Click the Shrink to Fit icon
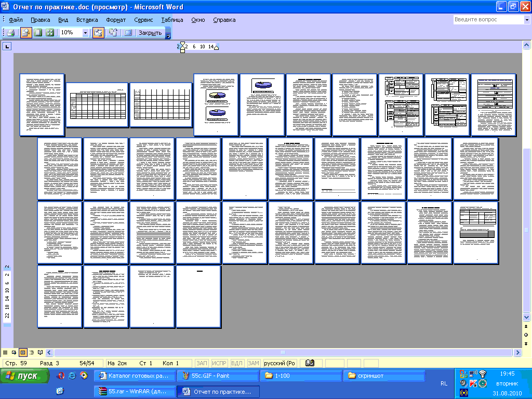The image size is (532, 399). pyautogui.click(x=113, y=33)
